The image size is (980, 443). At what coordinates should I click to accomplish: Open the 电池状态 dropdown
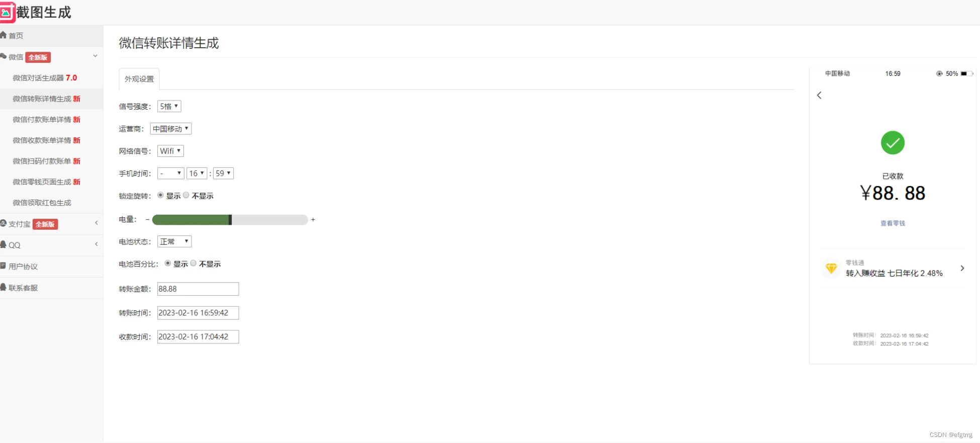click(174, 241)
